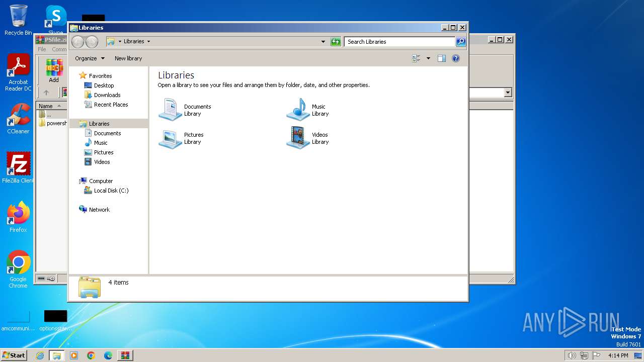Image resolution: width=644 pixels, height=362 pixels.
Task: Click inside the Search Libraries field
Action: pyautogui.click(x=400, y=42)
